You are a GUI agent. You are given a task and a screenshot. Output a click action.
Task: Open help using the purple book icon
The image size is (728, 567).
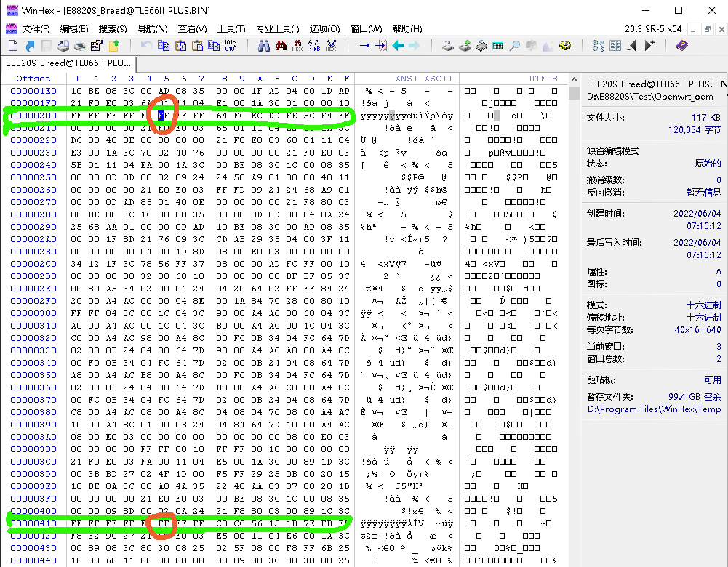coord(681,45)
